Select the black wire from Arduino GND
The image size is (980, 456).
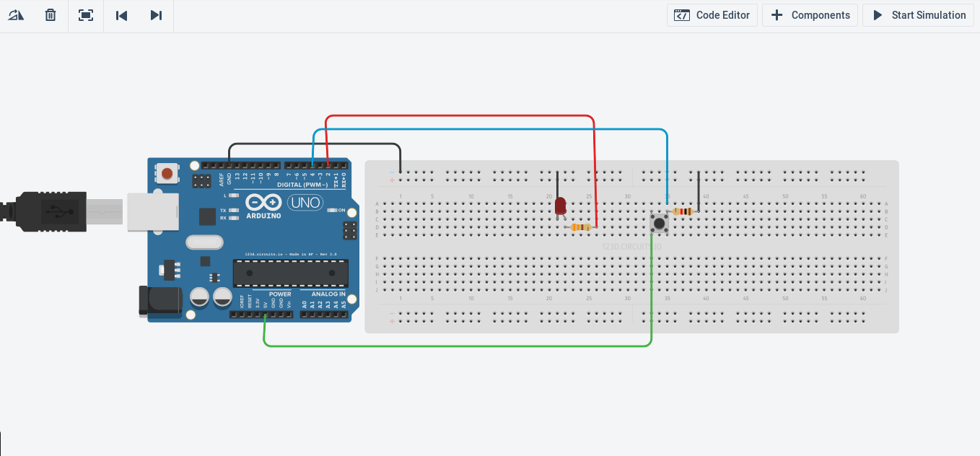314,144
